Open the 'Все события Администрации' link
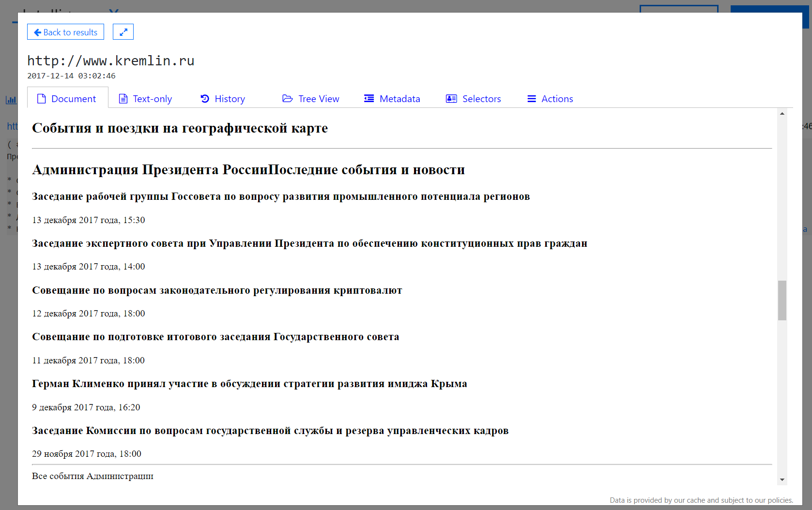 (92, 476)
